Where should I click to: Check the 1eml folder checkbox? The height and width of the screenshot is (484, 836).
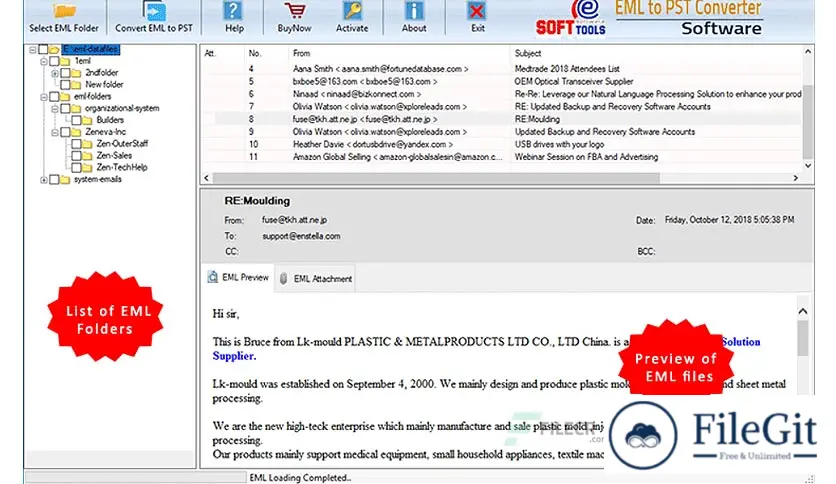54,61
